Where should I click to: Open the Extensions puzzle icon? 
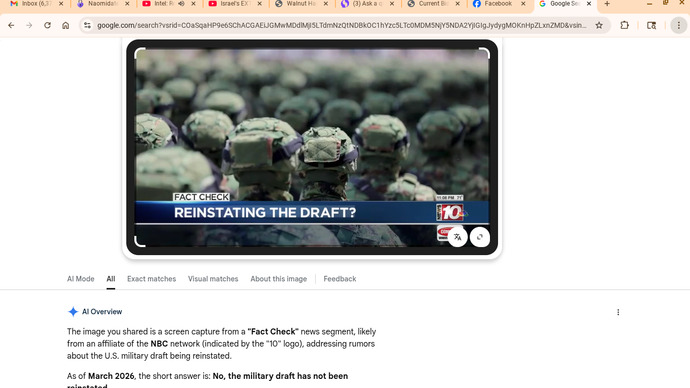click(624, 26)
